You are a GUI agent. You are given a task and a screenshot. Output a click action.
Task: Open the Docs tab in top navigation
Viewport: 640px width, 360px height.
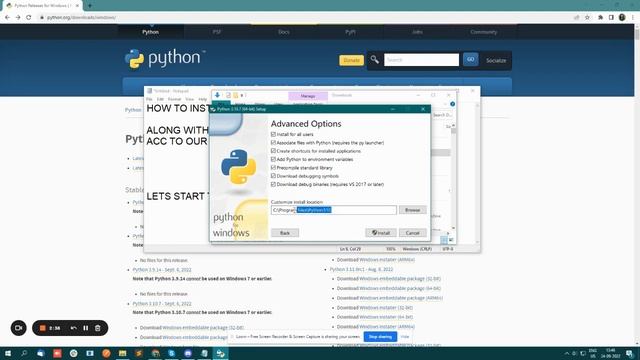[284, 32]
